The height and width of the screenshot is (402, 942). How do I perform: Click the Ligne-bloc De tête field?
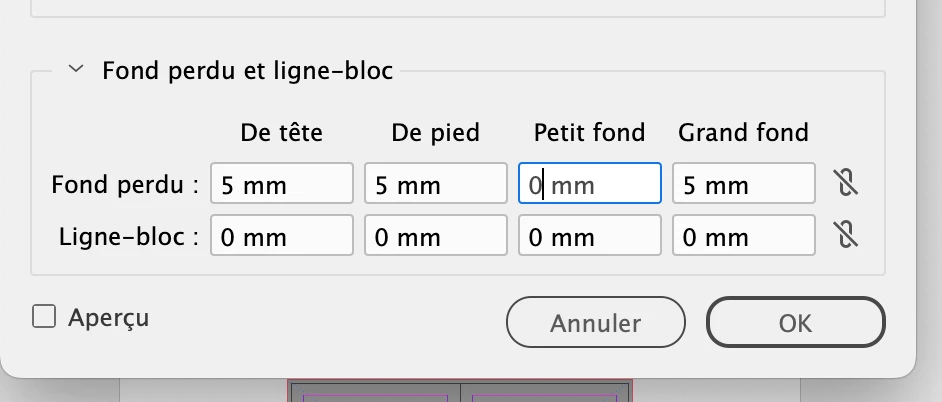281,236
